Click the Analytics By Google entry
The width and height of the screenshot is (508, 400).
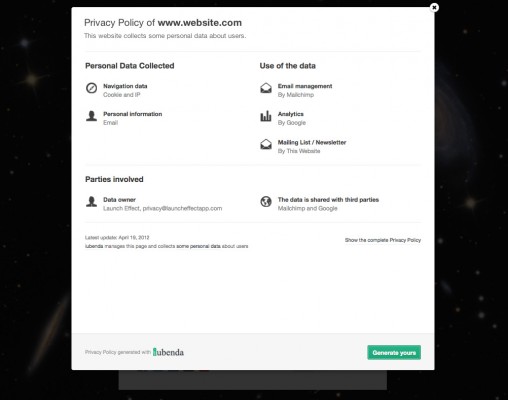click(x=292, y=118)
